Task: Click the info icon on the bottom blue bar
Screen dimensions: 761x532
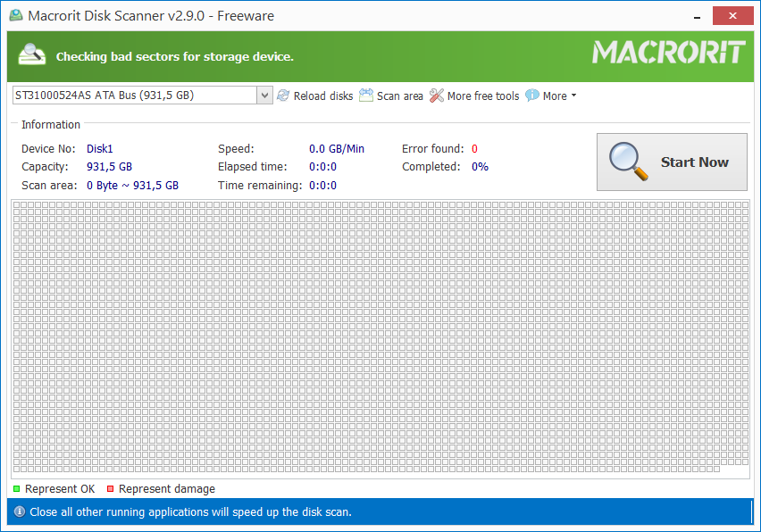Action: click(20, 511)
